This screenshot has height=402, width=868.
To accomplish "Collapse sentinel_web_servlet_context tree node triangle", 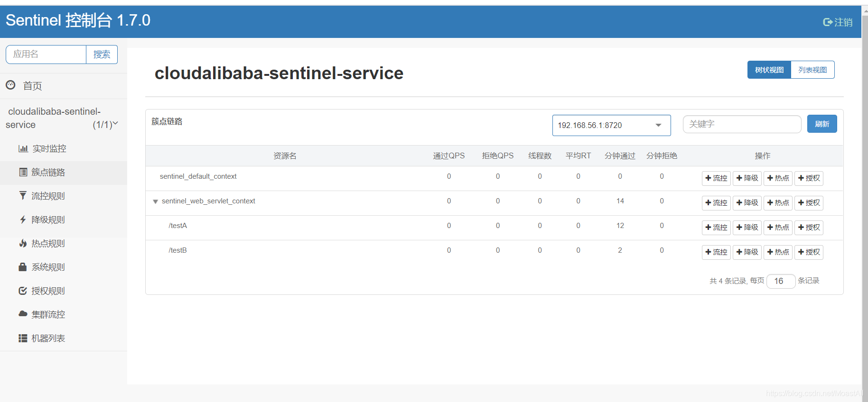I will click(155, 201).
